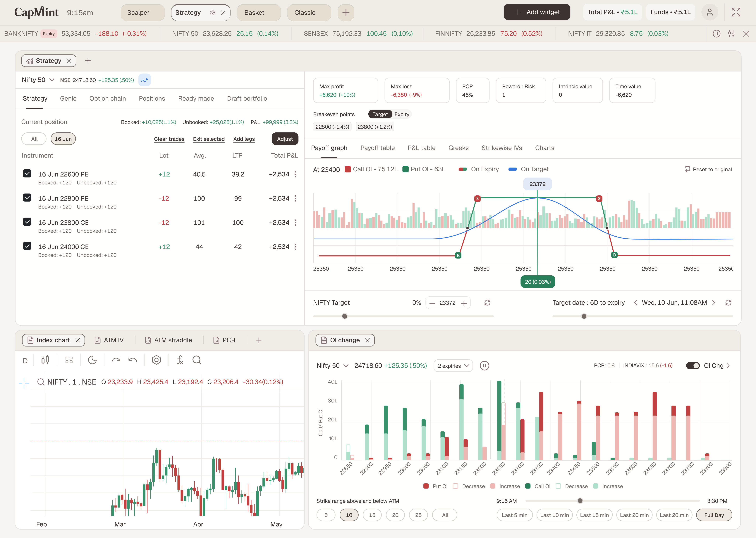Decrease NIFTY Target with the minus stepper

coord(432,303)
